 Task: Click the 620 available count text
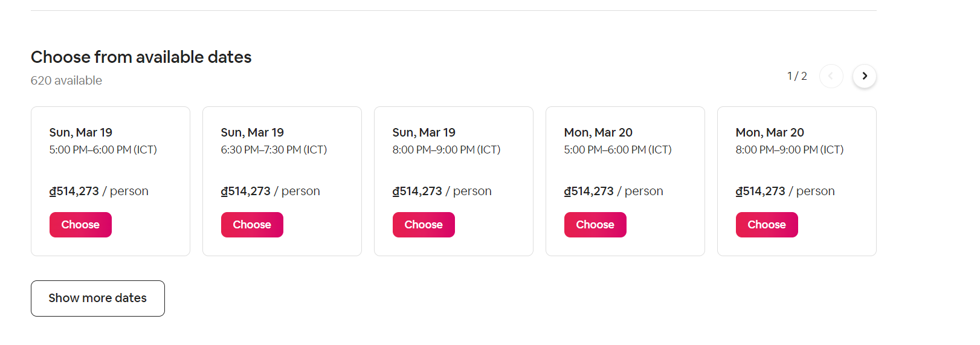[66, 80]
